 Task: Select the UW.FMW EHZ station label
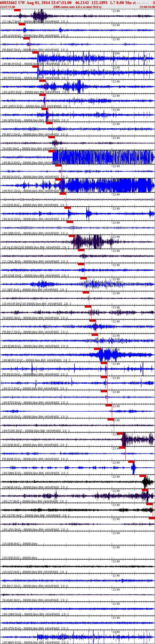click(36, 473)
